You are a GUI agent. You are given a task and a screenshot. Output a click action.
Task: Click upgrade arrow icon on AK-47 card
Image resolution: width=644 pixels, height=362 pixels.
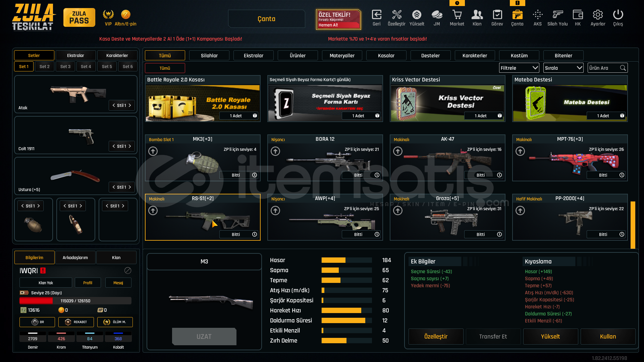click(x=398, y=151)
